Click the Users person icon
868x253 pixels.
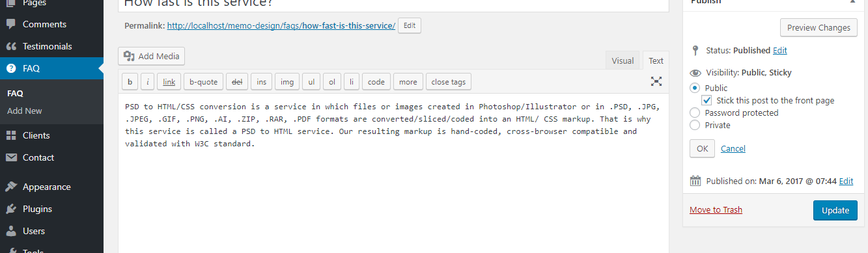tap(11, 232)
